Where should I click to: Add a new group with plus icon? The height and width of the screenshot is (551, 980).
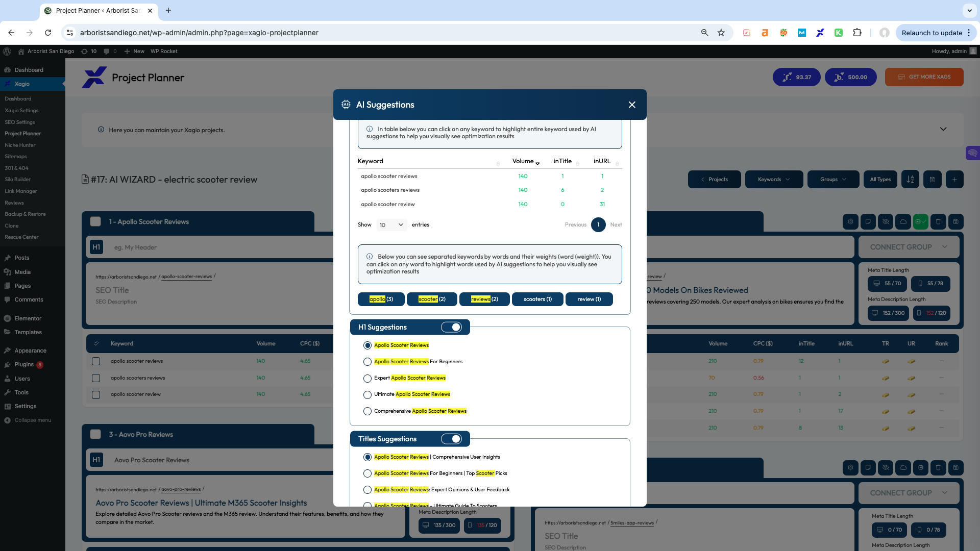(x=954, y=180)
